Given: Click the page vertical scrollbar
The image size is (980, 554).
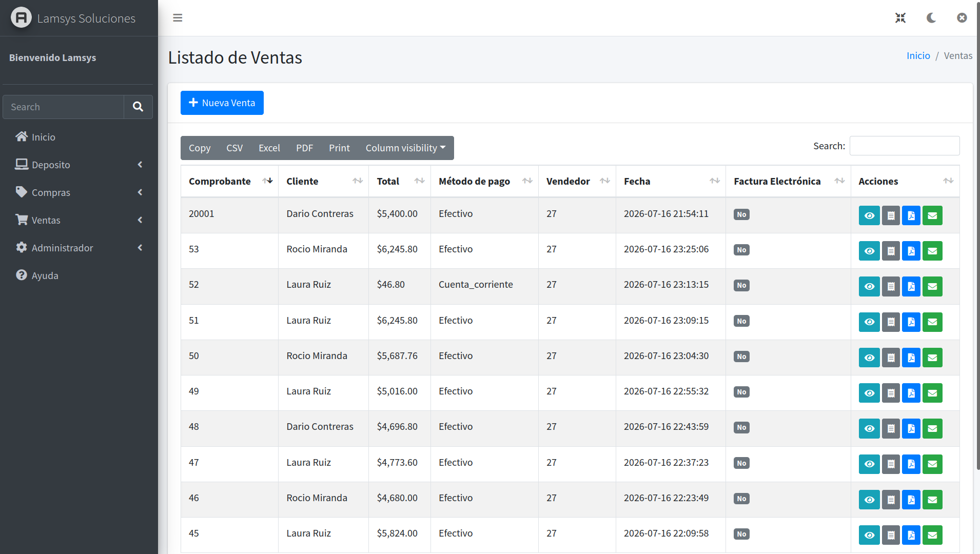Looking at the screenshot, I should (977, 236).
